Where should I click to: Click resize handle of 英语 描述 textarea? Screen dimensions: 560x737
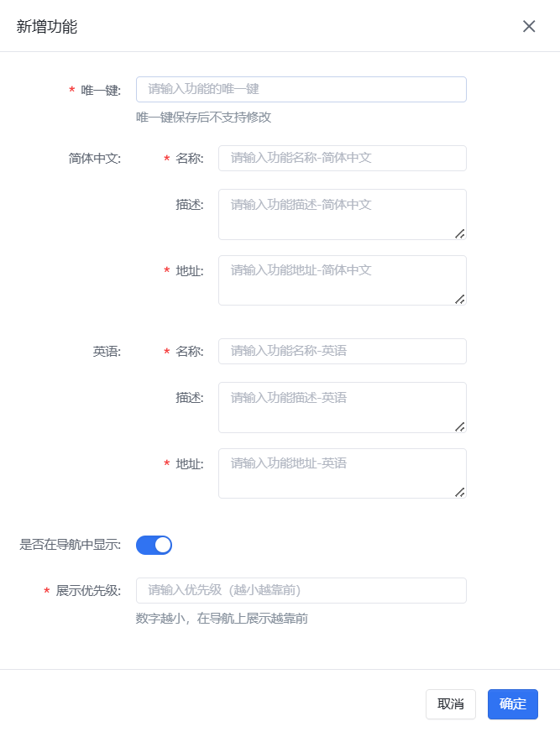click(460, 426)
